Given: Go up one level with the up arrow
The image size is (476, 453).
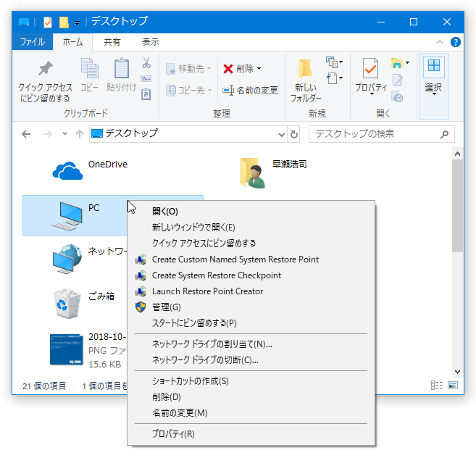Looking at the screenshot, I should tap(80, 134).
